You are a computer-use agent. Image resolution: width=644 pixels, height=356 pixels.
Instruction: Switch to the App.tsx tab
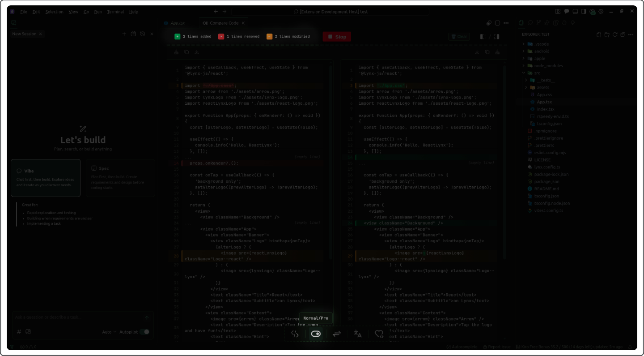coord(177,23)
